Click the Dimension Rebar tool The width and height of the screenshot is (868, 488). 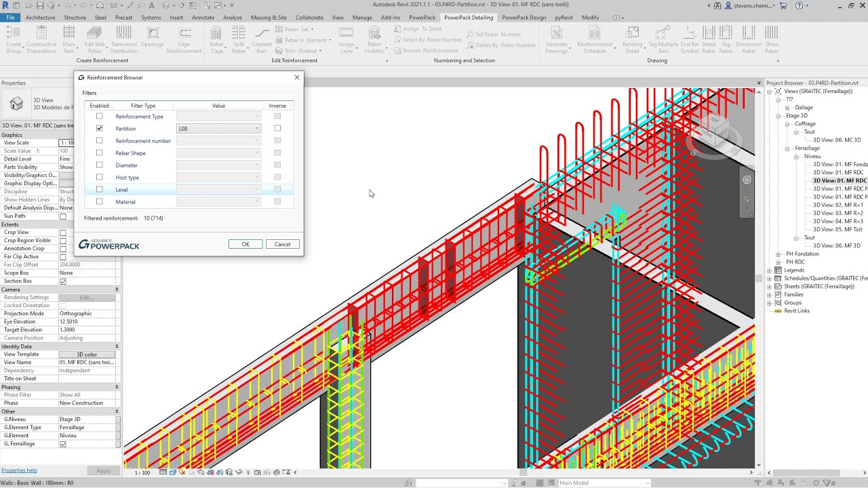point(749,39)
